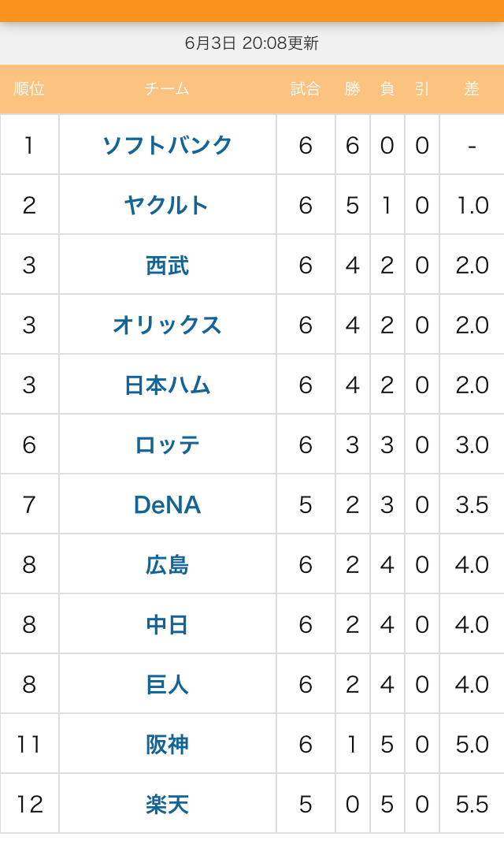Open the ヤクルト team link

167,205
